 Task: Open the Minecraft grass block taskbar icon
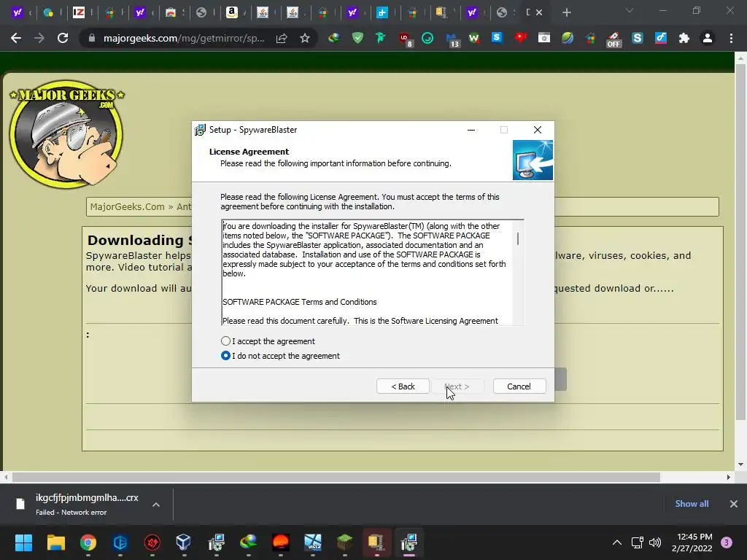(x=344, y=542)
